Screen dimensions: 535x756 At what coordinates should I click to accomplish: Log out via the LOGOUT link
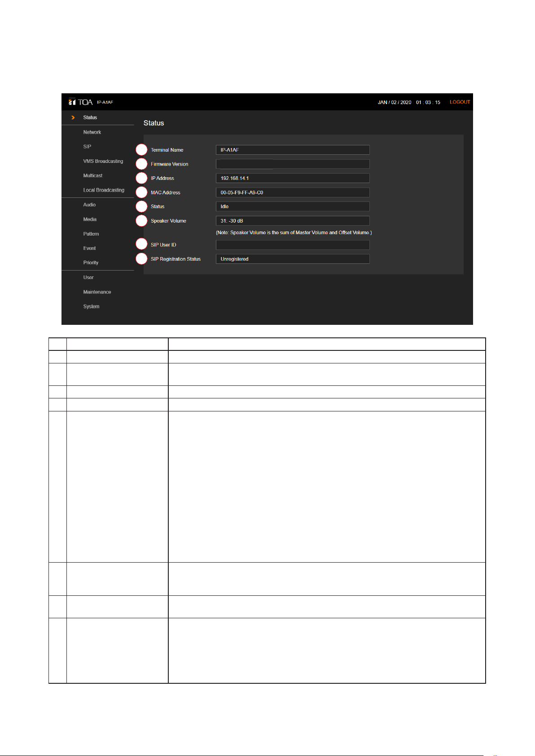coord(460,102)
